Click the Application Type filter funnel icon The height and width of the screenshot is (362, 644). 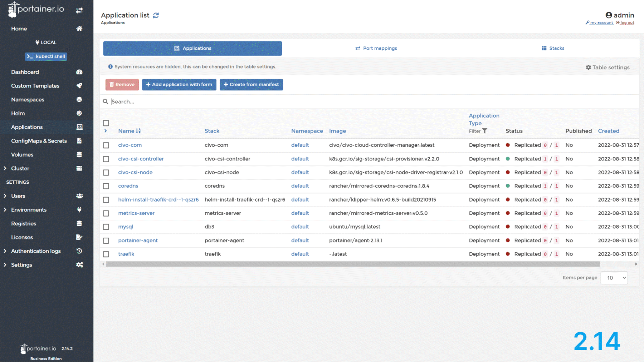[485, 131]
